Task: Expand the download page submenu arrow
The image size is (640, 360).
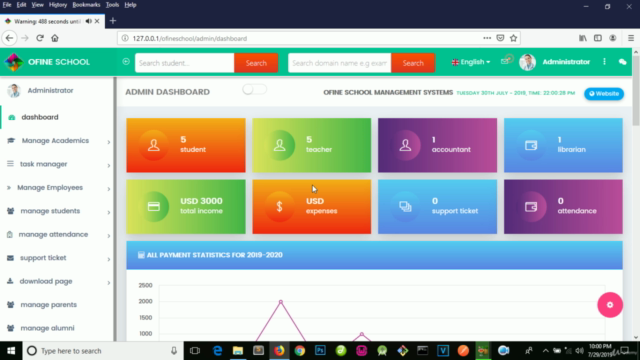Action: (109, 282)
